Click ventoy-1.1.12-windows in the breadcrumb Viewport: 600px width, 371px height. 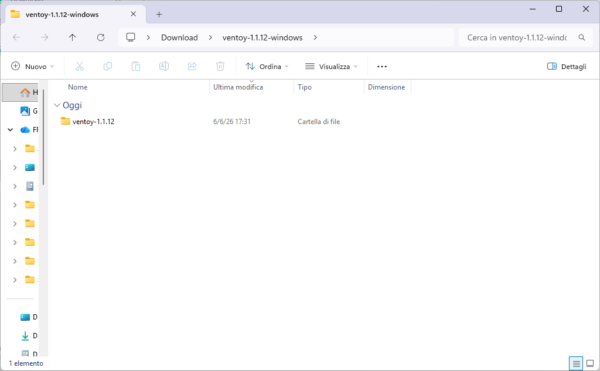click(262, 37)
